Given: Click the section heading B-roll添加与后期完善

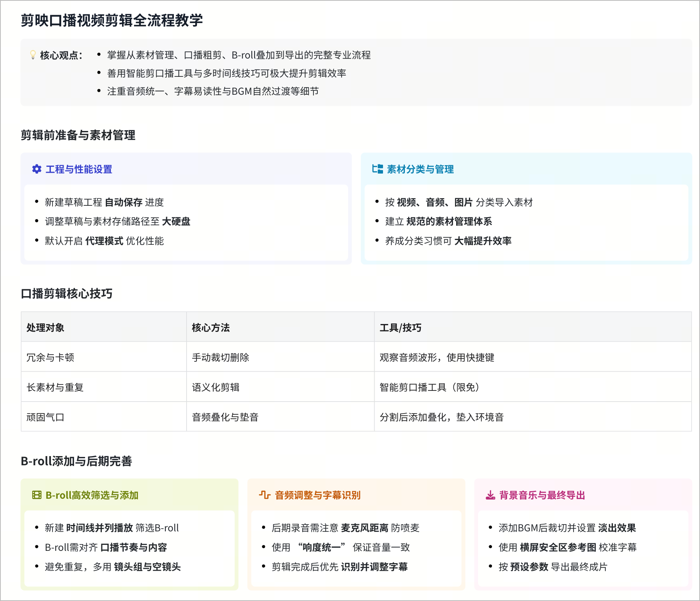Looking at the screenshot, I should coord(76,461).
